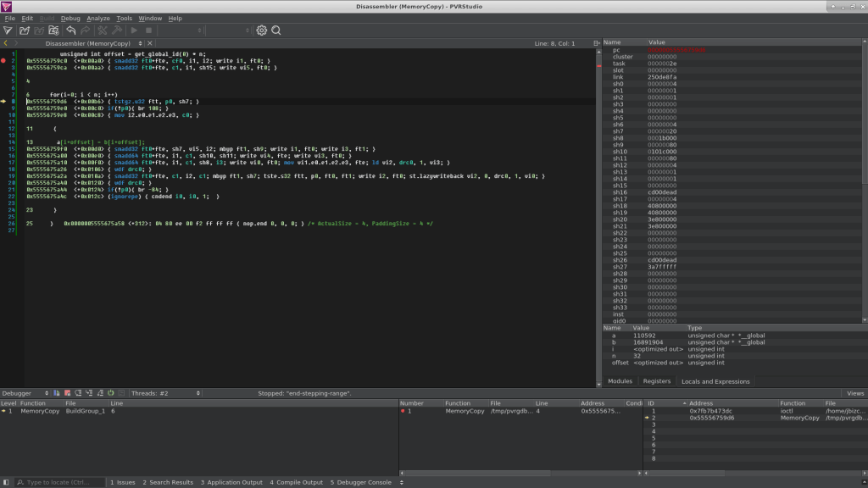
Task: Show the 3 Application Output pane
Action: pyautogui.click(x=231, y=482)
